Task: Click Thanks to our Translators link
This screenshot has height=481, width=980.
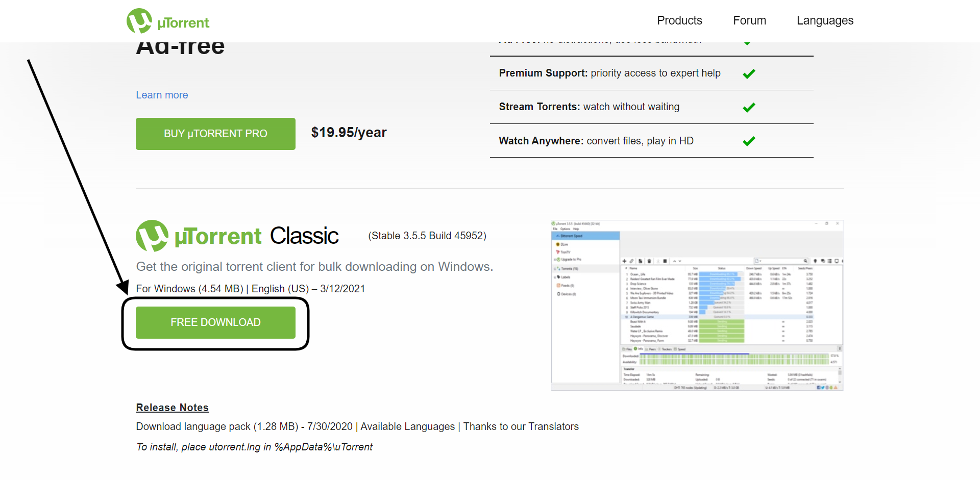Action: 521,426
